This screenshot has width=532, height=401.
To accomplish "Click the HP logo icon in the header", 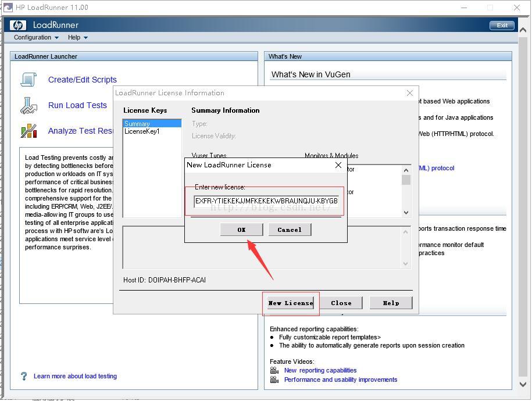I will (x=17, y=25).
